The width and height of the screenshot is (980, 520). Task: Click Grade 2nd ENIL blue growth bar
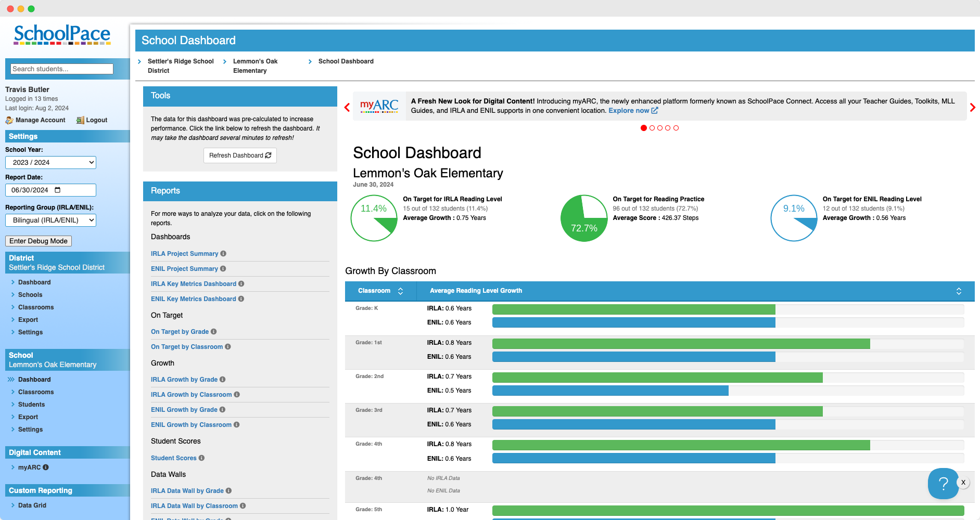[610, 391]
